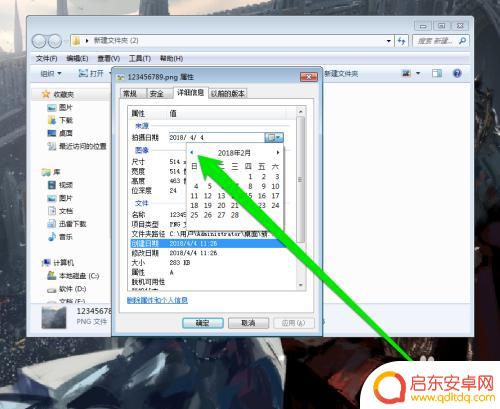Image resolution: width=500 pixels, height=409 pixels.
Task: Select 收藏夹 in navigation pane
Action: [57, 95]
